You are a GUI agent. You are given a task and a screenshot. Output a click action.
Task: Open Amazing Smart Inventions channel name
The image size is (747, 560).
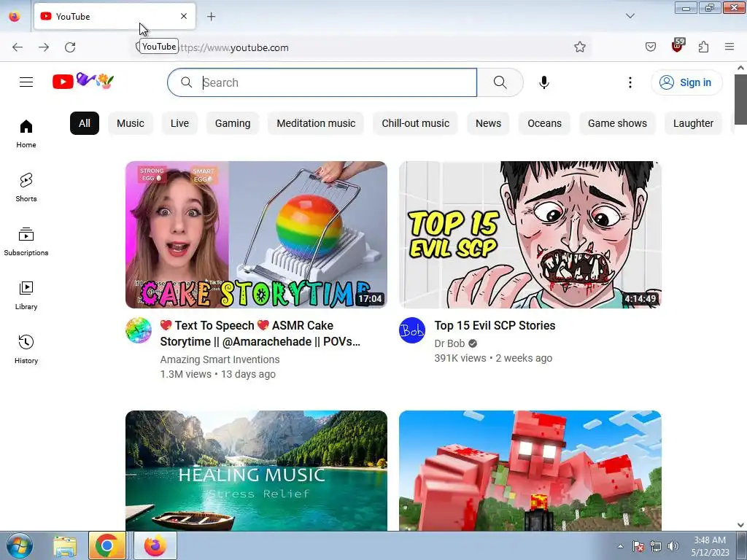[x=220, y=359]
